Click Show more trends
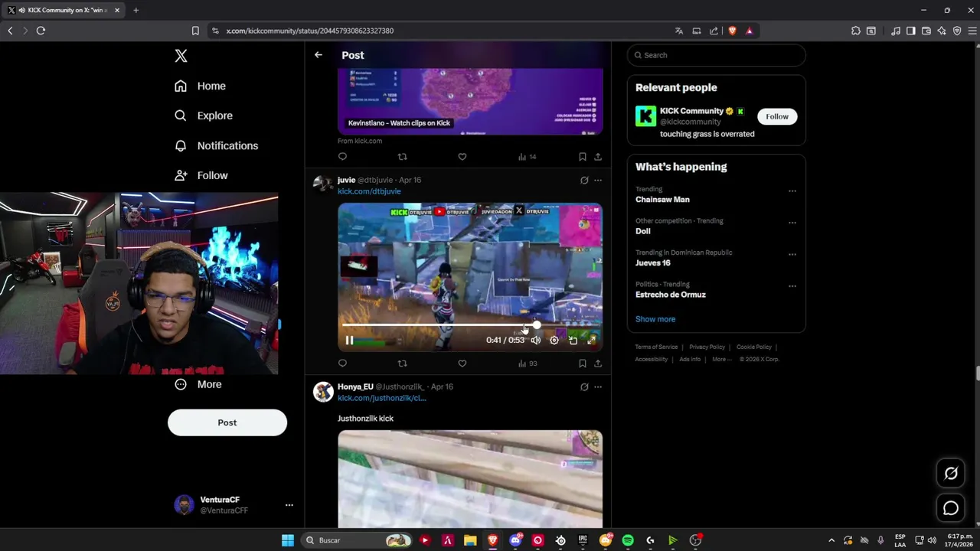This screenshot has height=551, width=980. 655,319
